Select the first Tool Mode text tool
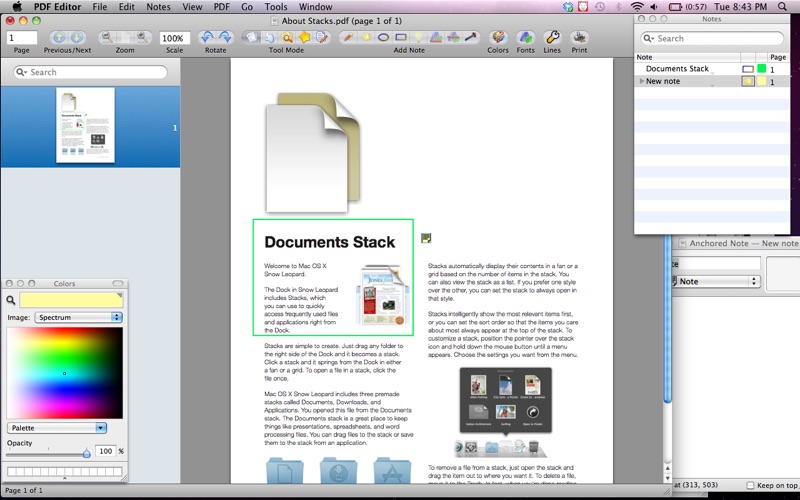Screen dimensions: 800x500 tap(252, 37)
